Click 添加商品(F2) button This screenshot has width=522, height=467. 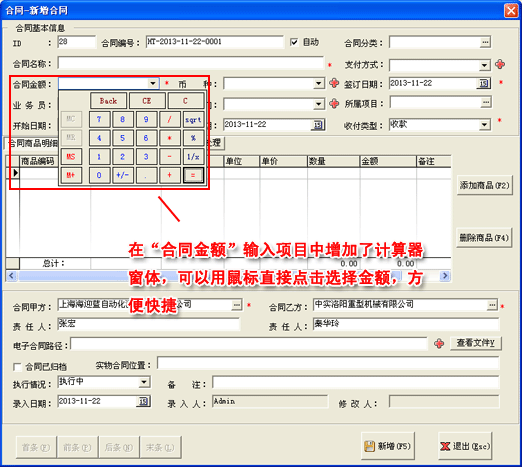point(484,185)
